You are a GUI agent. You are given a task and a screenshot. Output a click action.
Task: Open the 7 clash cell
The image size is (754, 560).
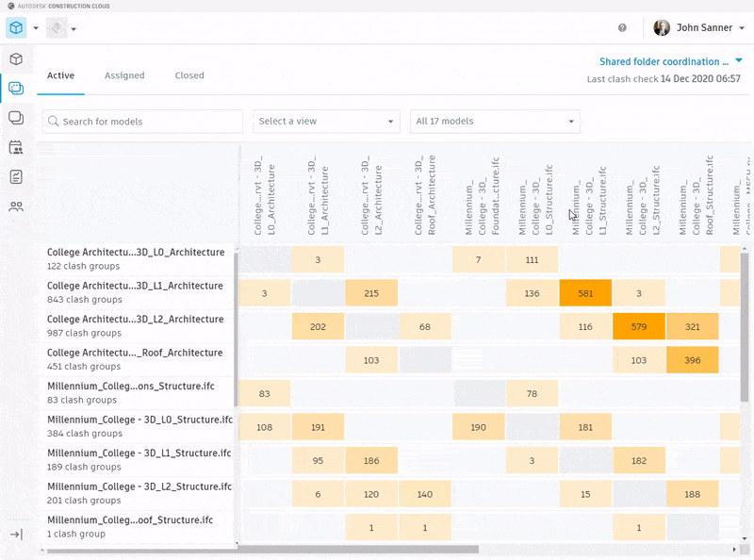pyautogui.click(x=479, y=260)
